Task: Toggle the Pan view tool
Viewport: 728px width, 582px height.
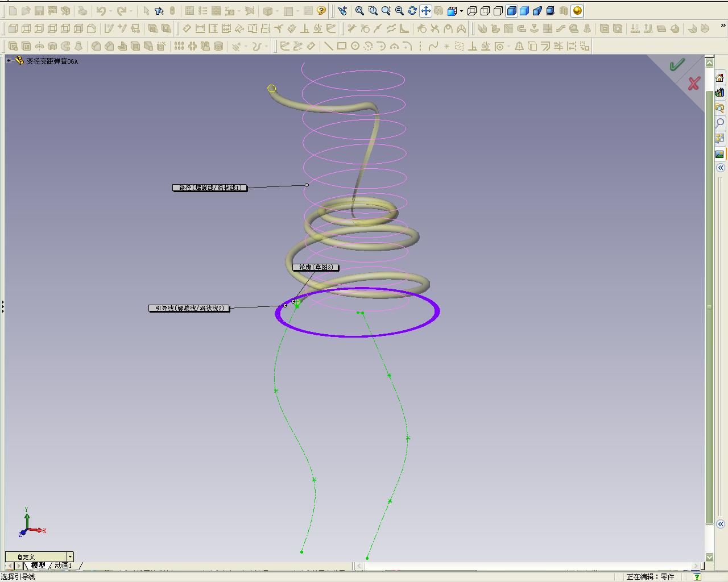Action: pos(425,11)
